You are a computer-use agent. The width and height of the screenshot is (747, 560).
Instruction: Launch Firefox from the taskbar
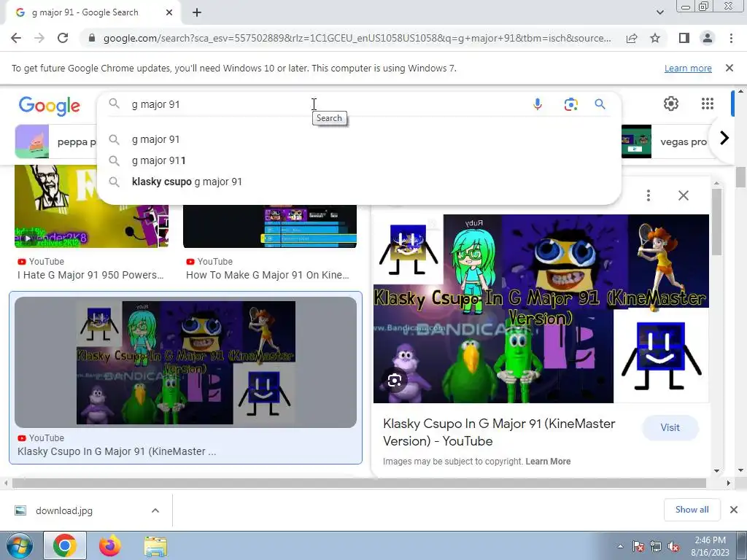[x=109, y=545]
